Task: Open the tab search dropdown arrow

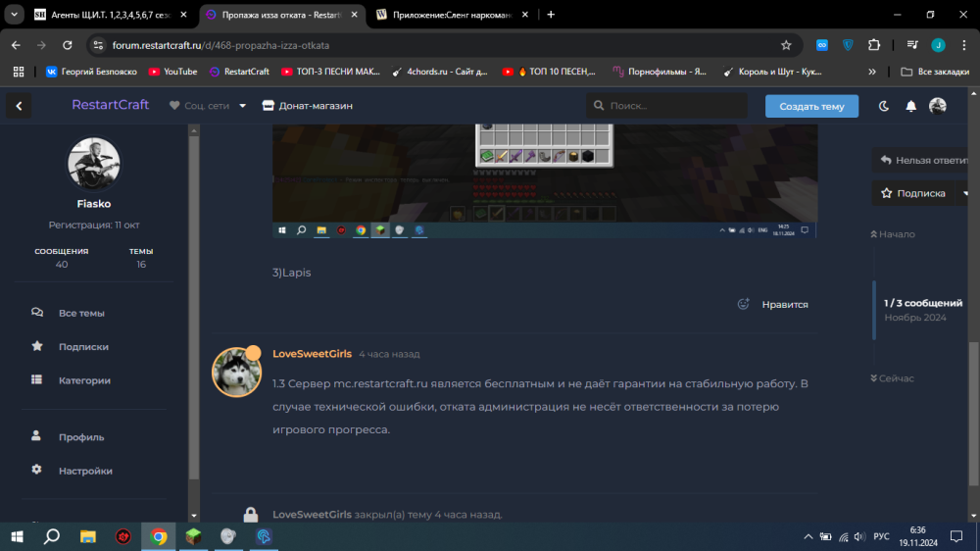Action: click(x=14, y=15)
